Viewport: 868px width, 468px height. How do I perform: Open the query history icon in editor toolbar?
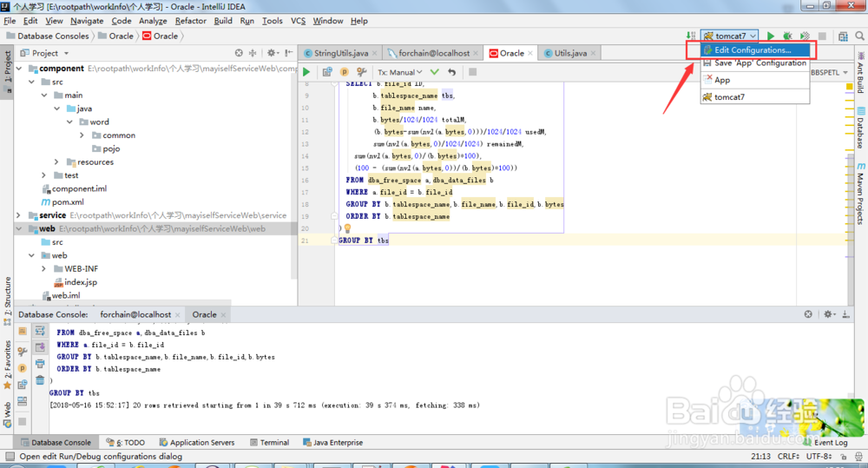(x=327, y=72)
